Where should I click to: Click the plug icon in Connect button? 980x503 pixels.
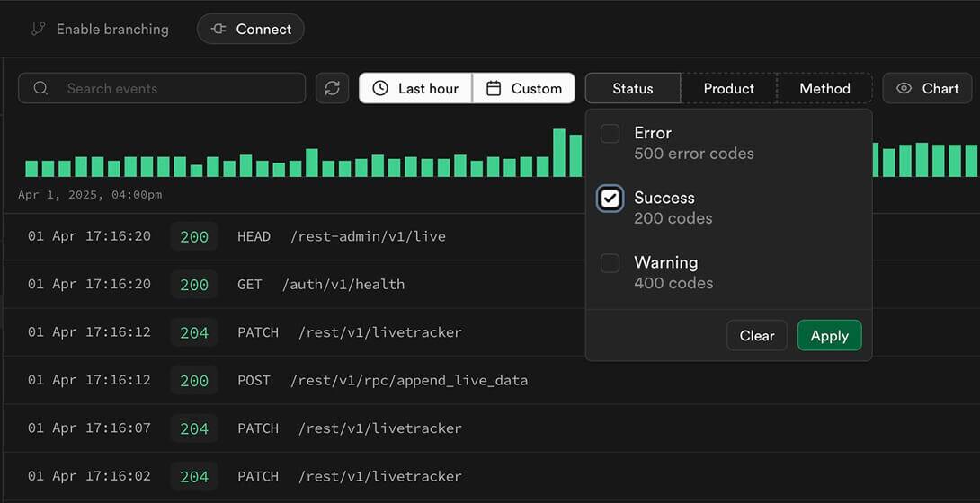point(218,30)
